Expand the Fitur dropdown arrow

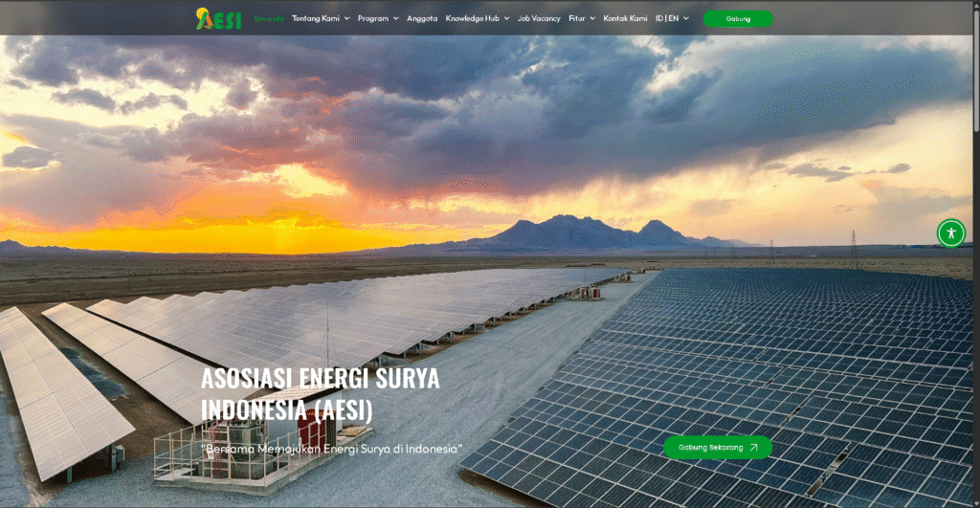(x=592, y=19)
